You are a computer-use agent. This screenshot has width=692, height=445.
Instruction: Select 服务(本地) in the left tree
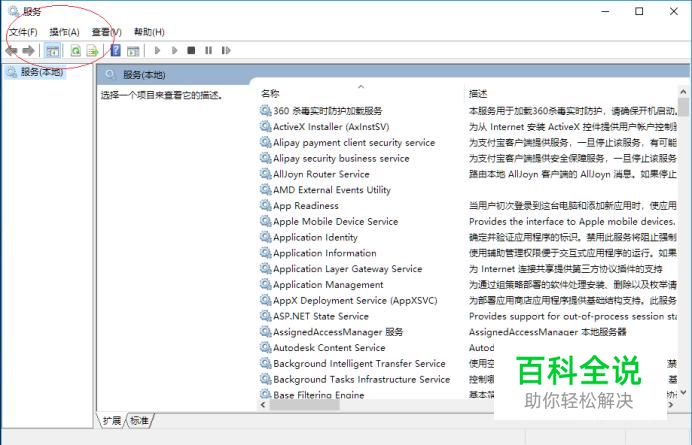[41, 72]
